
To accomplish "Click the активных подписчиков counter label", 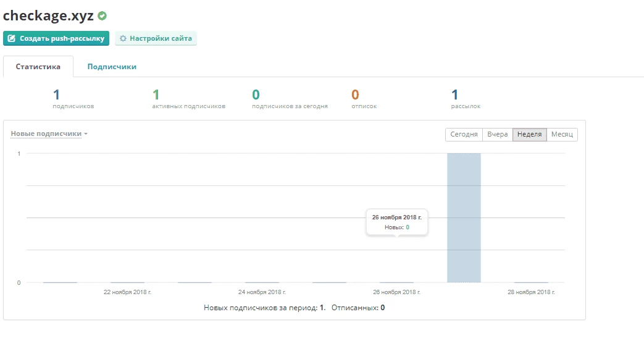I will pos(188,106).
